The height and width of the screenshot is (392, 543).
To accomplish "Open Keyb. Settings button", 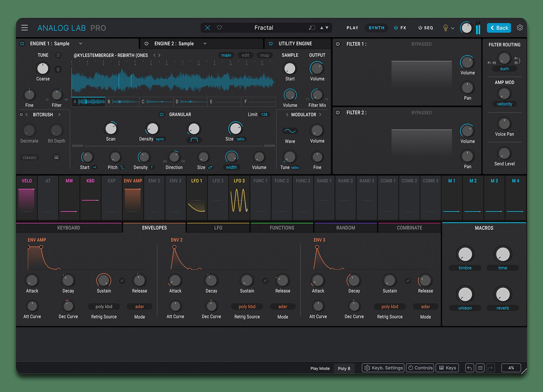I will pos(383,368).
